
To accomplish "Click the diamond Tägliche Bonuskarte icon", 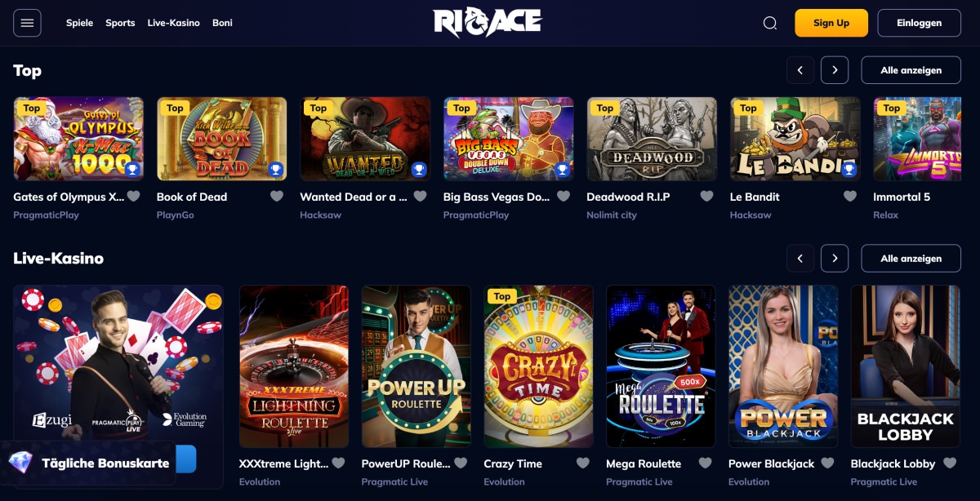I will [20, 463].
